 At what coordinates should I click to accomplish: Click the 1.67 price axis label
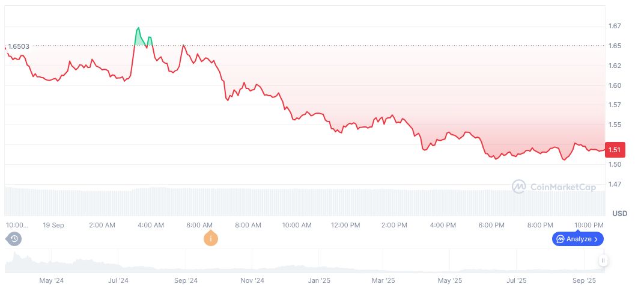[613, 26]
